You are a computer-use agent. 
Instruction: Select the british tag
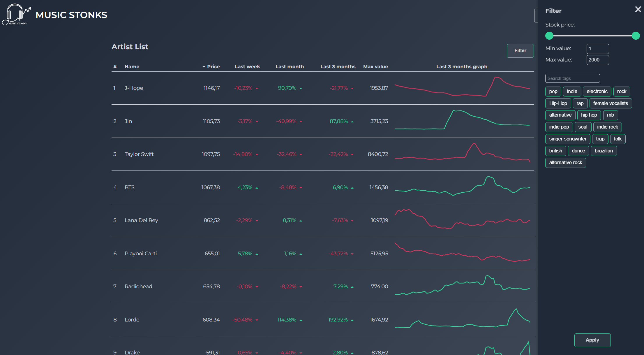556,151
